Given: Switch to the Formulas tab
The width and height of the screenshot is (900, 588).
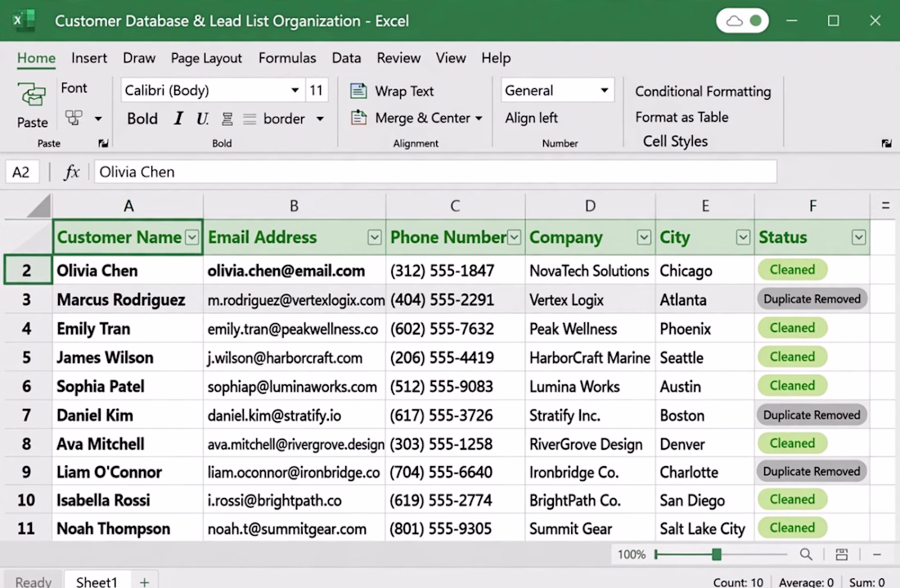Looking at the screenshot, I should click(x=287, y=58).
